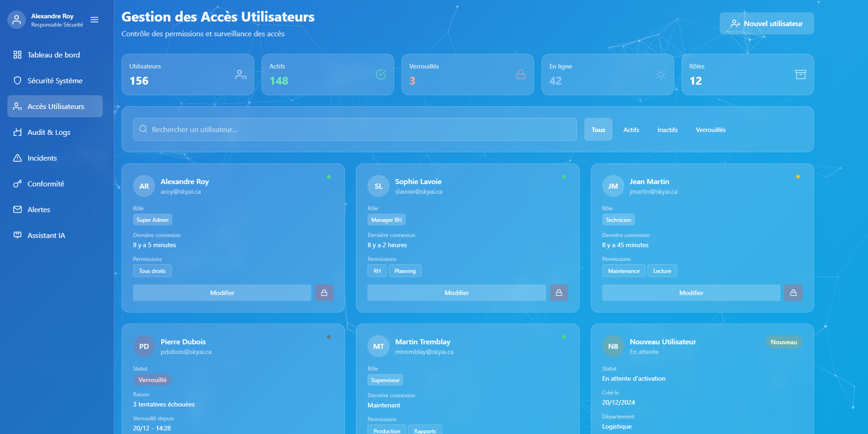Click the Rechercher un utilisateur search field
The height and width of the screenshot is (434, 868).
[x=355, y=130]
